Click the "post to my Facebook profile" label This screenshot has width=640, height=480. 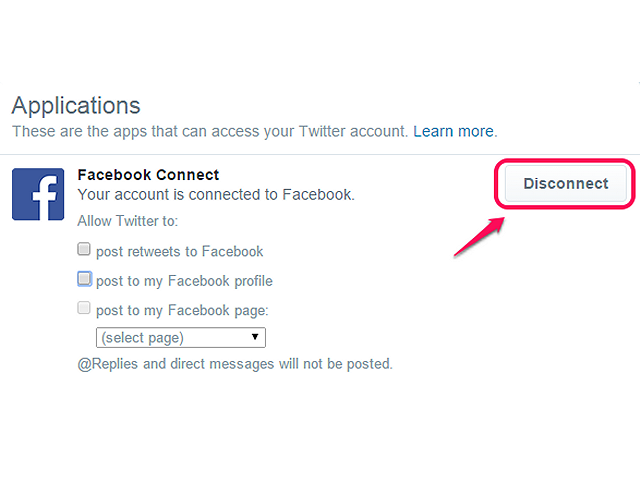(x=184, y=281)
